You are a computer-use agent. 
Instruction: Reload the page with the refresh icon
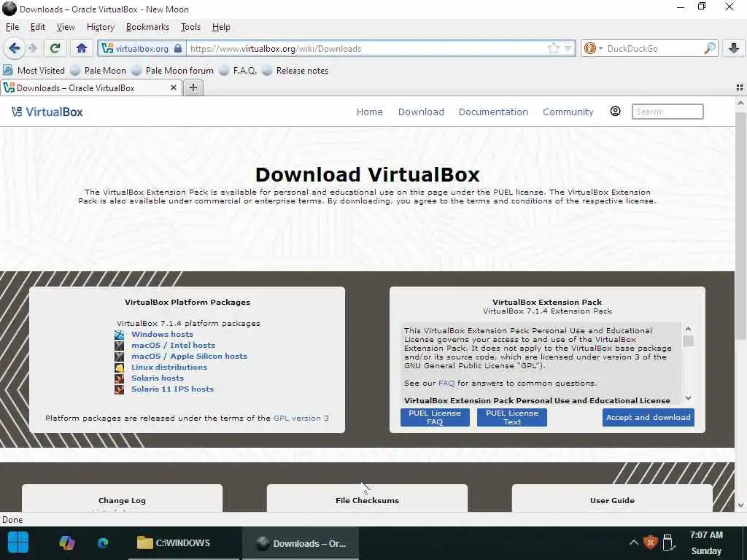(x=55, y=48)
